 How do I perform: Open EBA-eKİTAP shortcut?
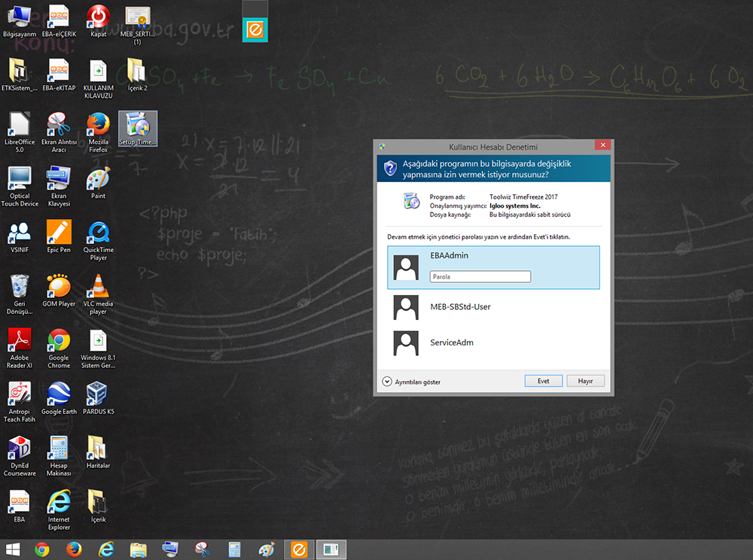(x=59, y=75)
